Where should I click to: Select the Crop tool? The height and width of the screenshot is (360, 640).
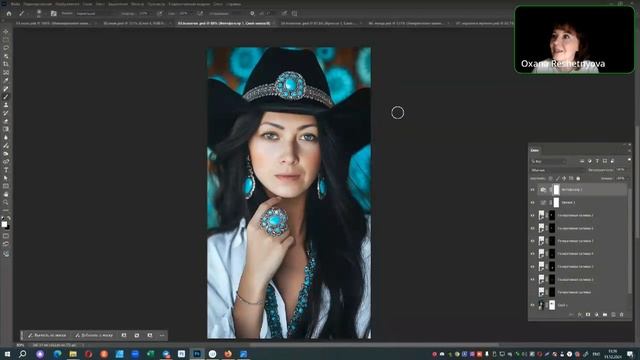pyautogui.click(x=6, y=64)
